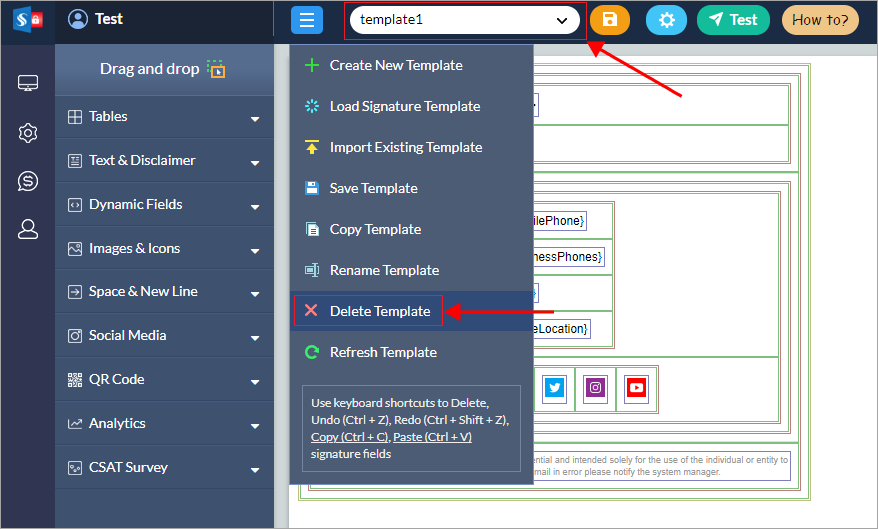
Task: Select Delete Template from menu
Action: [x=380, y=311]
